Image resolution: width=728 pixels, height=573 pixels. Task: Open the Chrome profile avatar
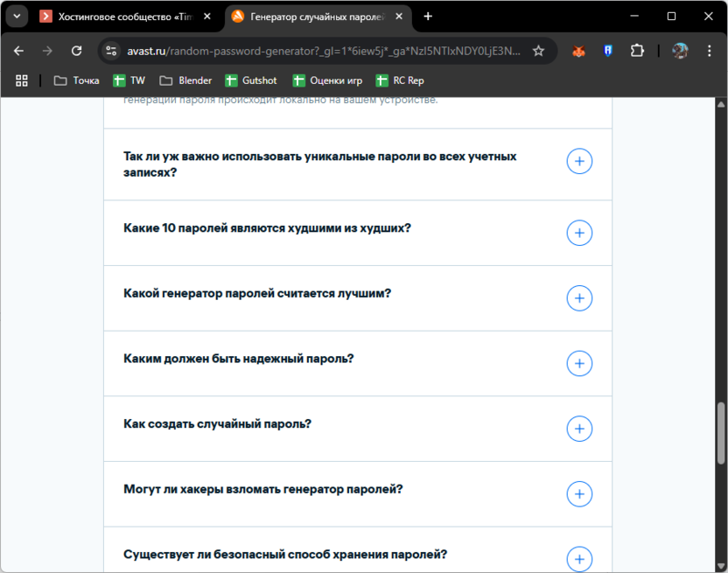click(680, 51)
